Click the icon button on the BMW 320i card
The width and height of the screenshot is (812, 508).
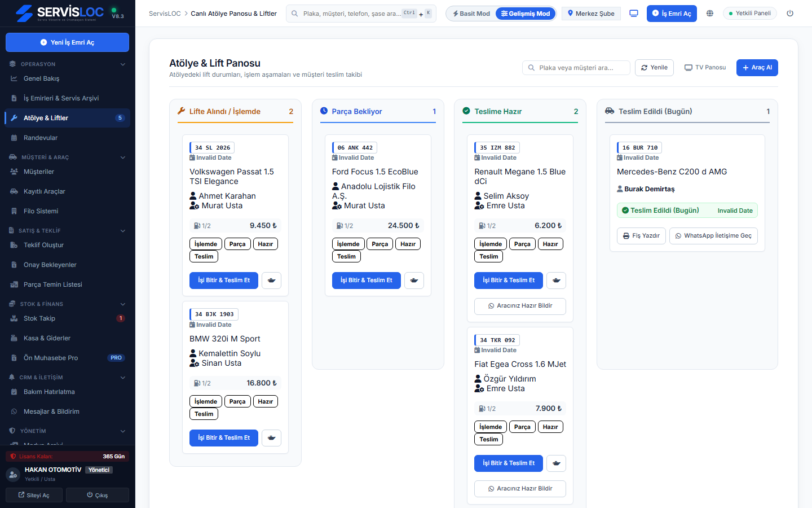click(x=272, y=438)
